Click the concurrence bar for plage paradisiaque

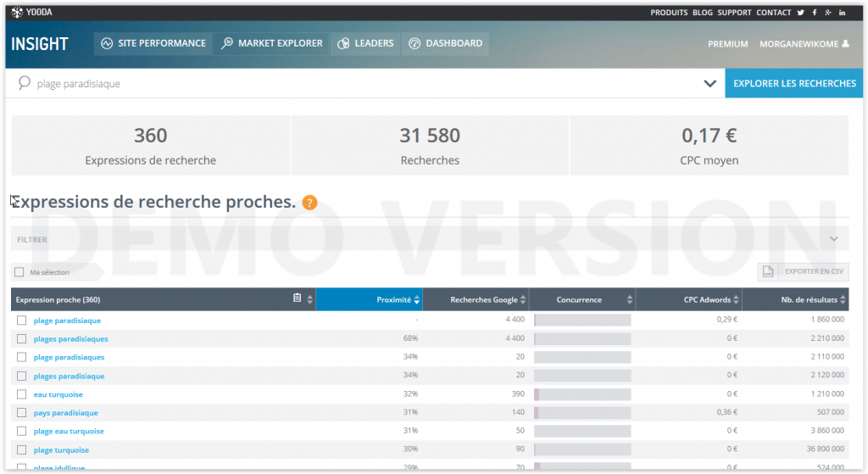(582, 321)
